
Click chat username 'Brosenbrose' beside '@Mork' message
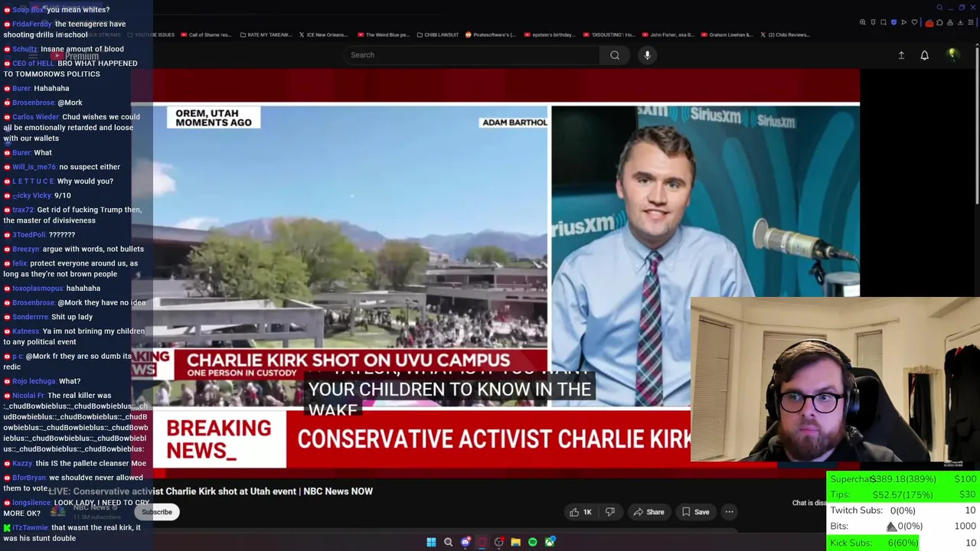pos(33,103)
